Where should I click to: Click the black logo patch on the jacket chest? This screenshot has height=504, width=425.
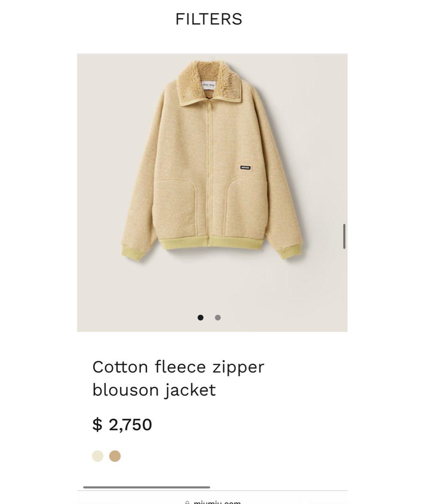[246, 168]
